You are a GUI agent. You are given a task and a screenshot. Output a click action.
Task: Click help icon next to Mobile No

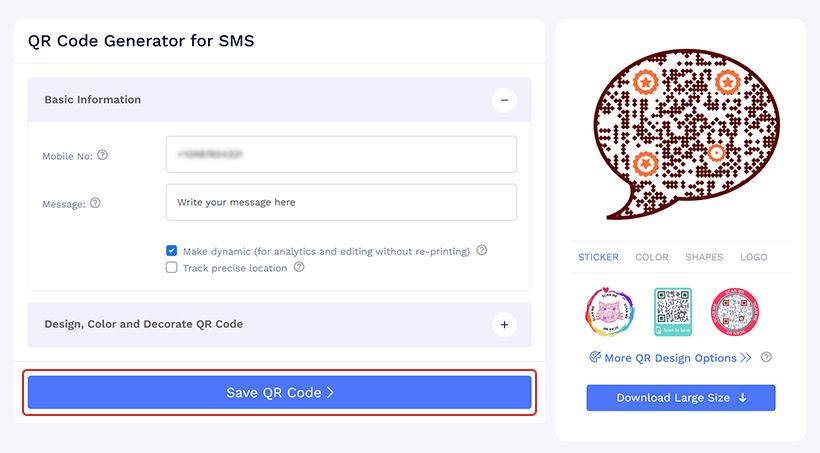[102, 155]
